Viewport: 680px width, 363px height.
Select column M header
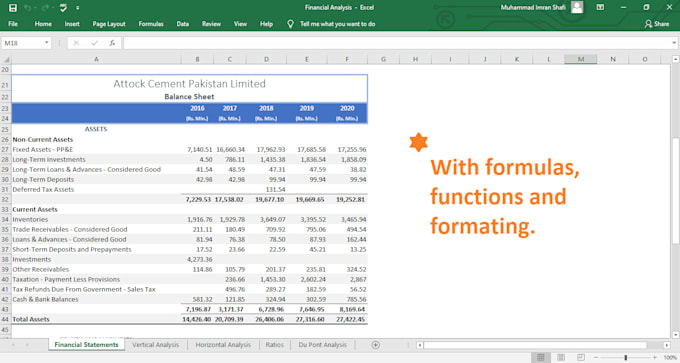[581, 59]
